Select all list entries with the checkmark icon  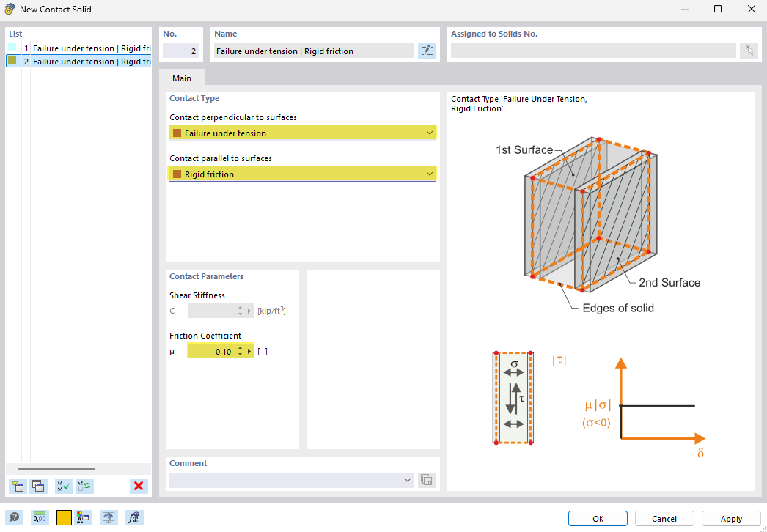click(63, 486)
